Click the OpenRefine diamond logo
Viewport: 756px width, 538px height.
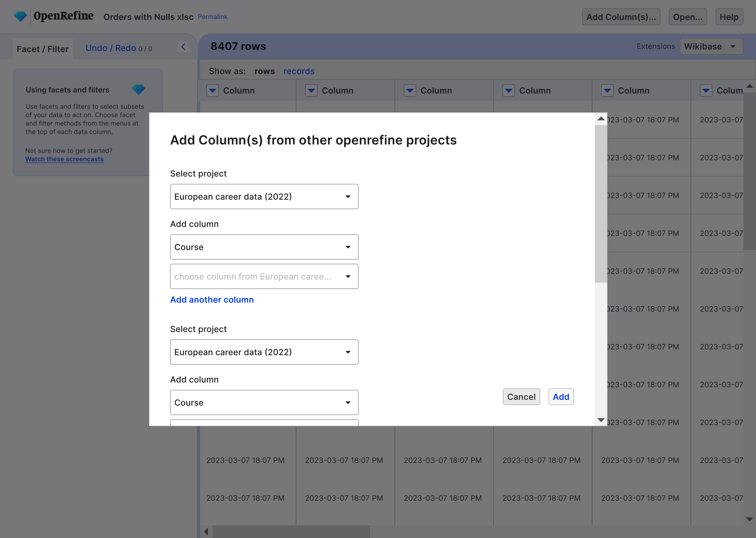(20, 15)
